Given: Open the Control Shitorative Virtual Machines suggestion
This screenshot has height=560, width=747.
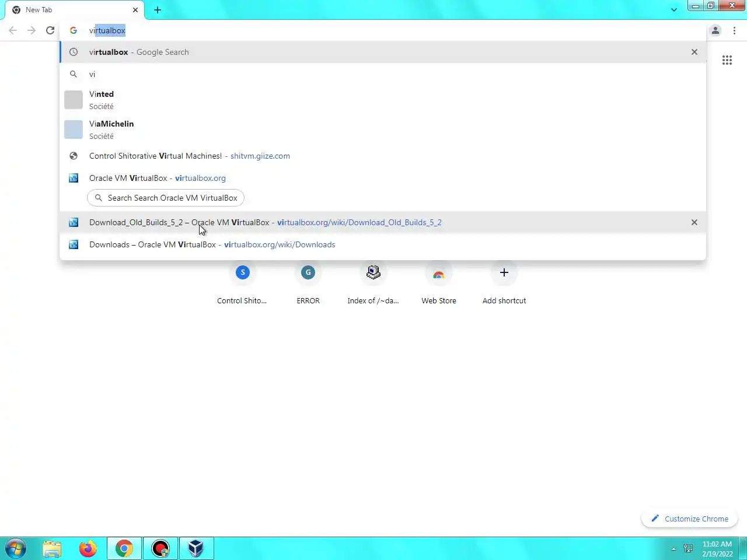Looking at the screenshot, I should click(x=383, y=156).
